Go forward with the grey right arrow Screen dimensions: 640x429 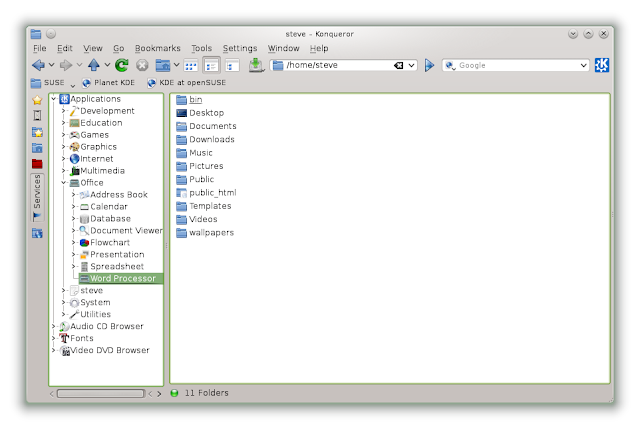click(66, 65)
